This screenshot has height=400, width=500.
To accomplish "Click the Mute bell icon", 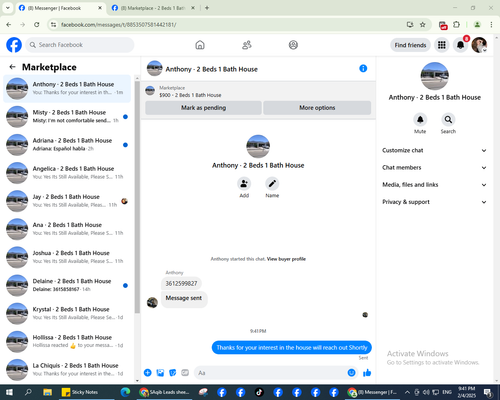I will 420,119.
